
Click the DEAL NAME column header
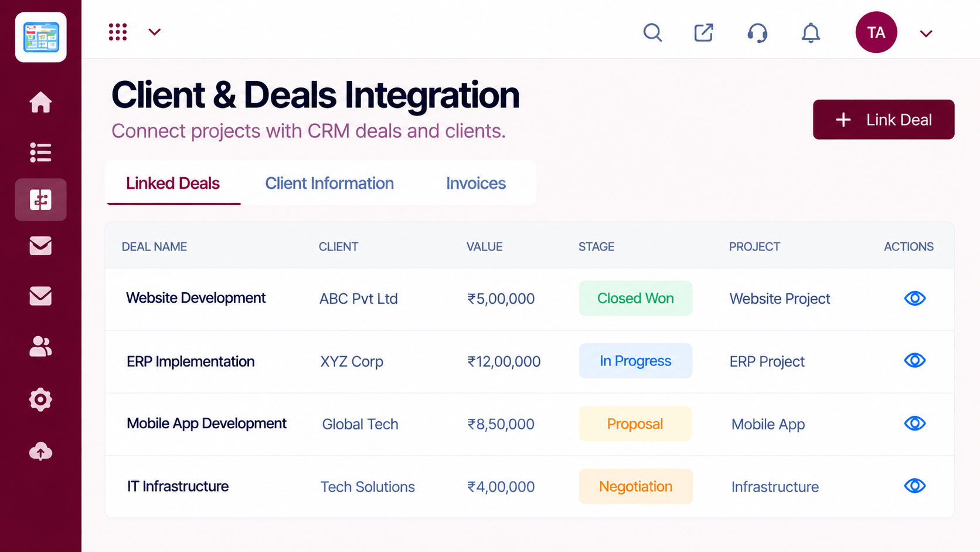pos(154,247)
